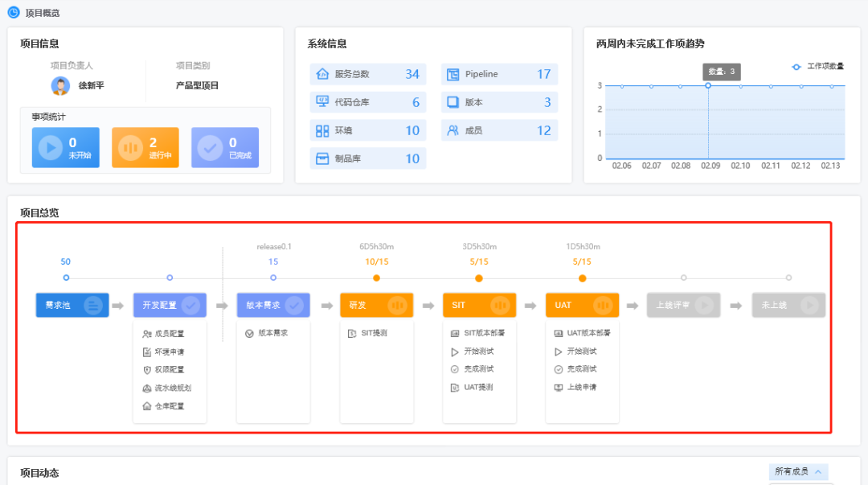
Task: Click the pause icon on SIT stage
Action: tap(501, 305)
